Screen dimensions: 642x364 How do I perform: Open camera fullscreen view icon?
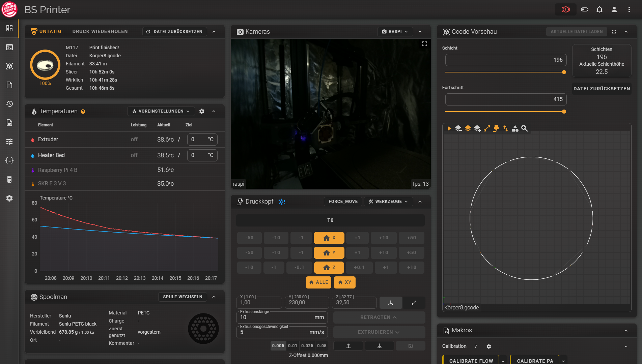(x=424, y=44)
